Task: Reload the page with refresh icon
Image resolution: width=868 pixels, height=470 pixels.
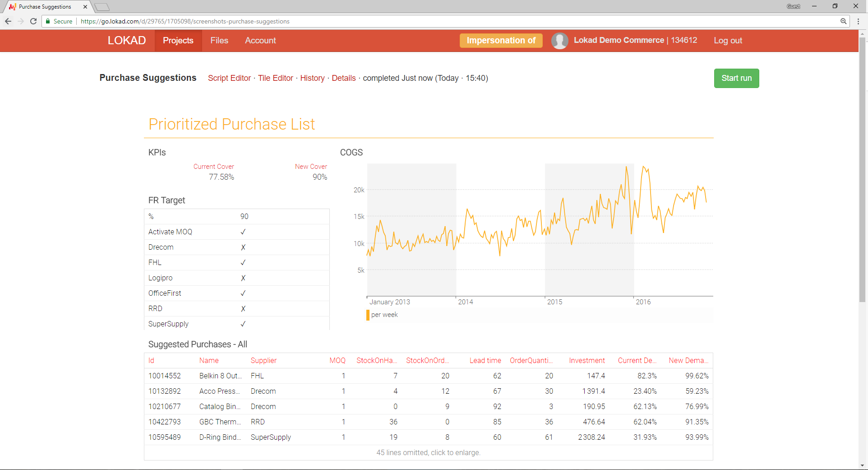Action: (33, 21)
